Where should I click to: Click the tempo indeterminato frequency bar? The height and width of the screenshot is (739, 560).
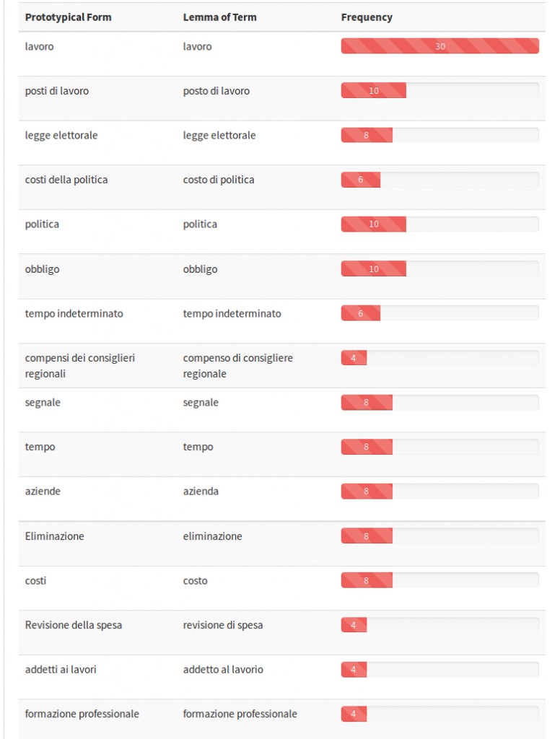click(x=439, y=313)
